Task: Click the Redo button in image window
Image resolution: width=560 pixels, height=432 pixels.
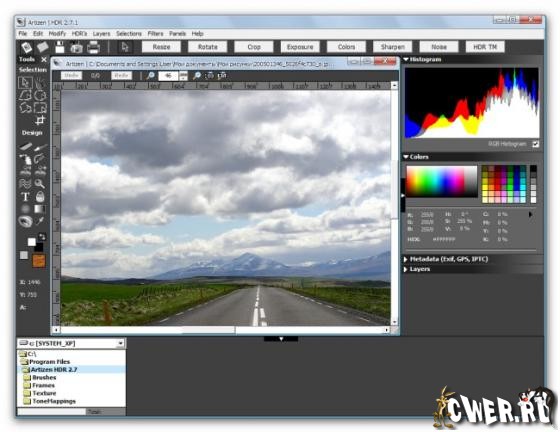Action: [121, 76]
